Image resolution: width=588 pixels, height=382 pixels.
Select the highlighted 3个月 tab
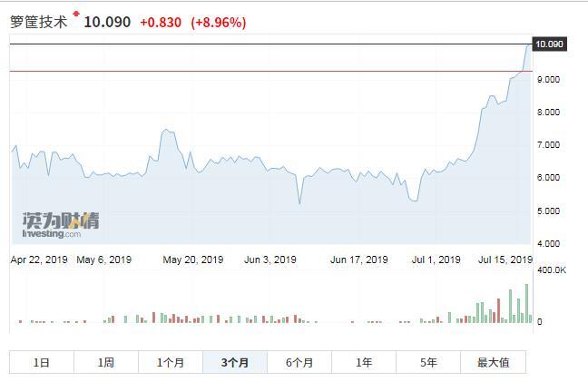(x=235, y=362)
